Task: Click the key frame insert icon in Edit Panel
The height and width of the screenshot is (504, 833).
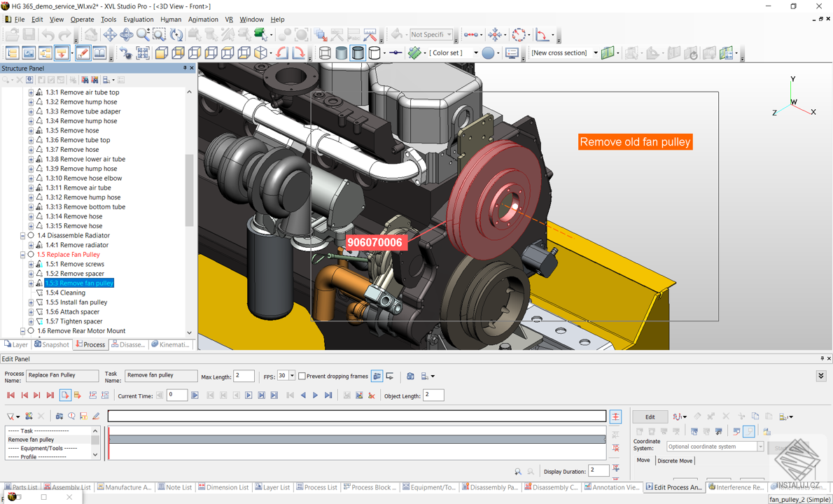Action: tap(92, 395)
